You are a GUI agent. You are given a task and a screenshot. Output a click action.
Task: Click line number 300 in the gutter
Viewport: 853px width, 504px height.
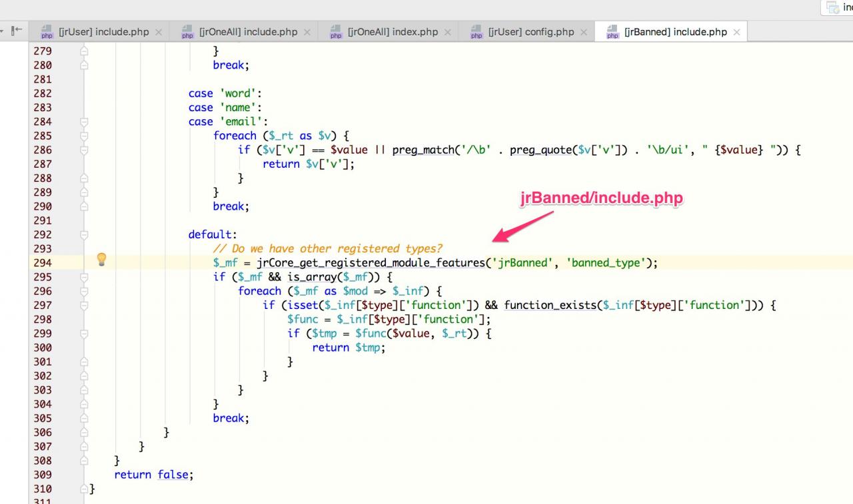pyautogui.click(x=43, y=348)
